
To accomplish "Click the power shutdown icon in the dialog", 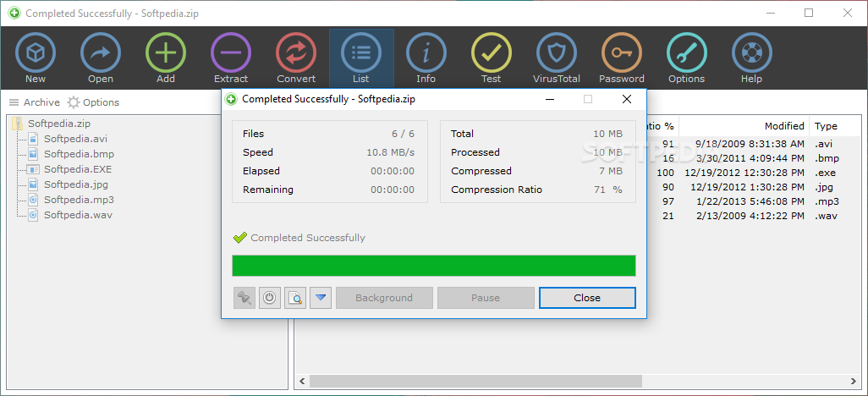I will (270, 298).
